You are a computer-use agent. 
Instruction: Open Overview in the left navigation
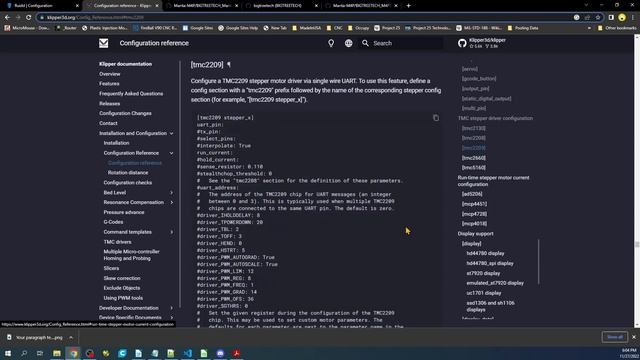[x=110, y=74]
